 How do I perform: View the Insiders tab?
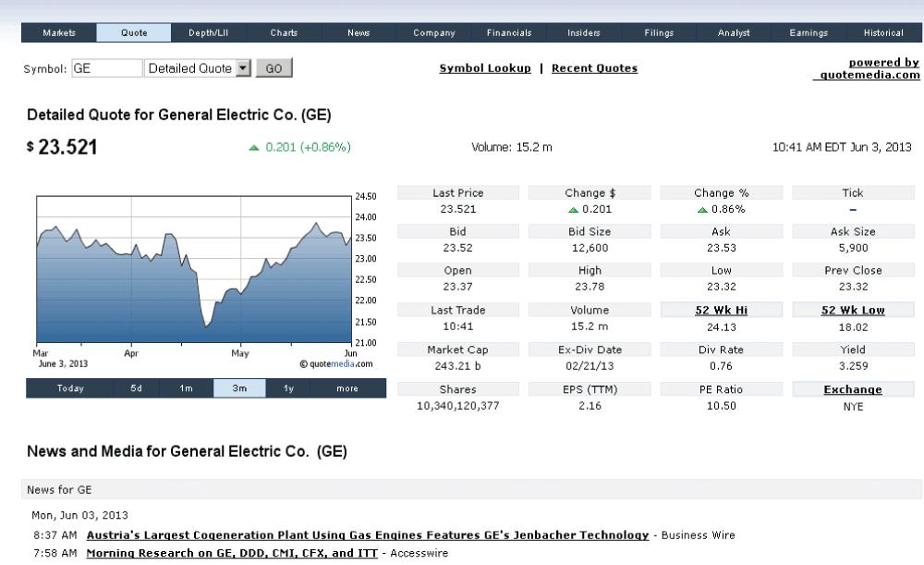(582, 32)
